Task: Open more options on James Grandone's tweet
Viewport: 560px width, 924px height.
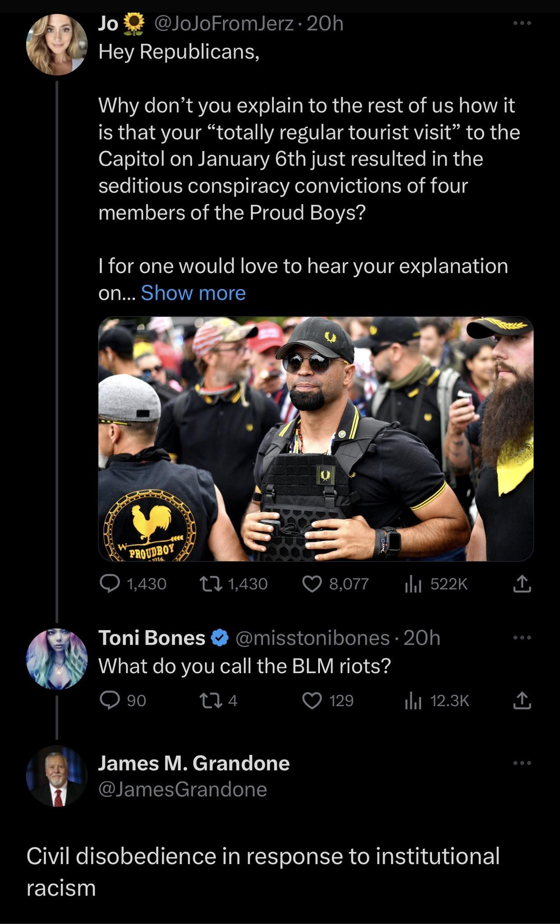Action: [x=522, y=763]
